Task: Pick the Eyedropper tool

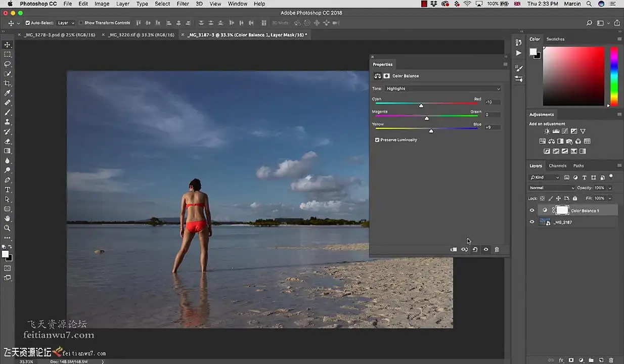Action: tap(8, 93)
